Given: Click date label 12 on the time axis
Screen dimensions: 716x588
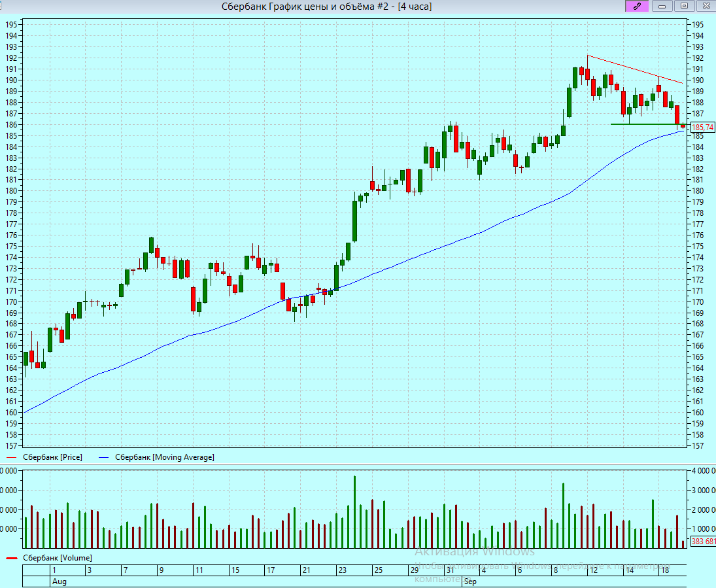Looking at the screenshot, I should (593, 570).
